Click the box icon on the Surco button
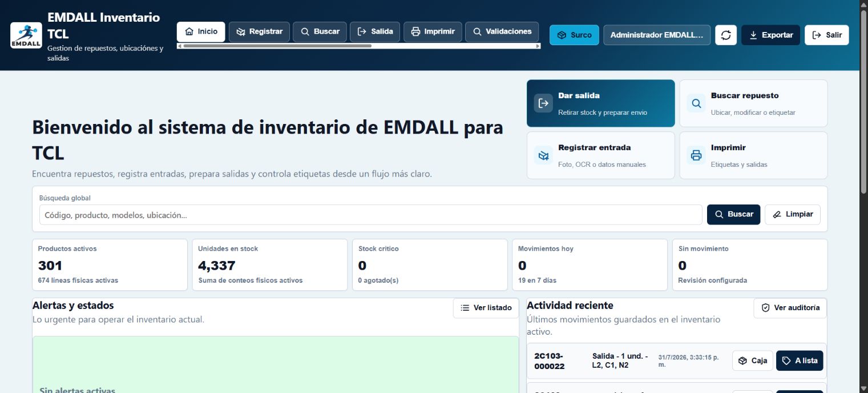Image resolution: width=868 pixels, height=393 pixels. tap(562, 35)
